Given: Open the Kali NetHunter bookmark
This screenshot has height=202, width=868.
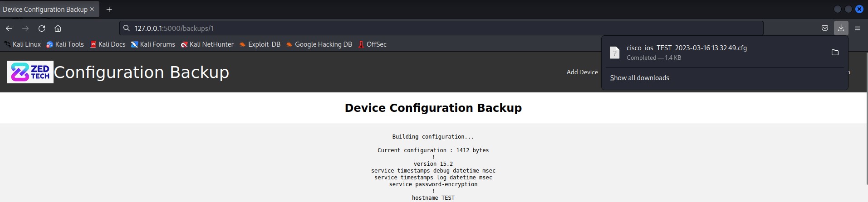Looking at the screenshot, I should click(x=207, y=44).
